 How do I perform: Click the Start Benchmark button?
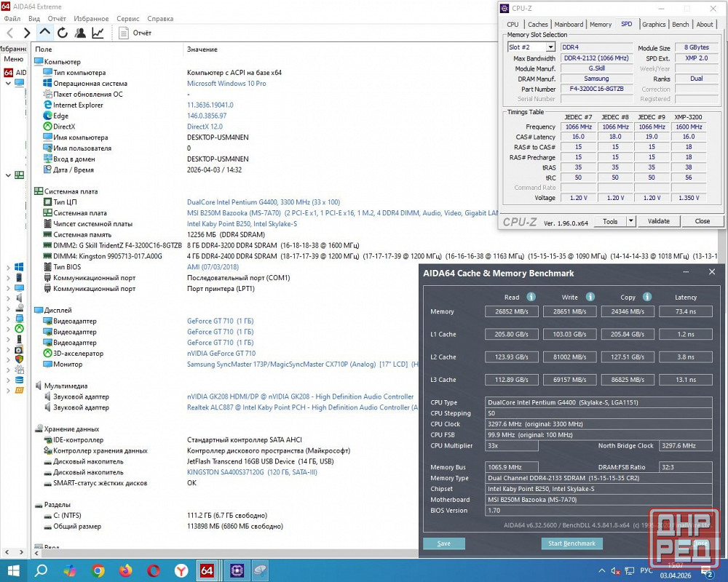click(571, 543)
